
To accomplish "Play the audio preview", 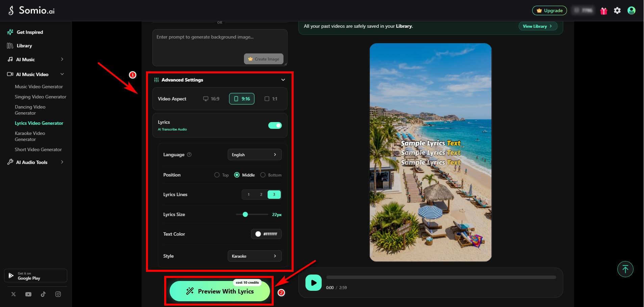I will 314,283.
